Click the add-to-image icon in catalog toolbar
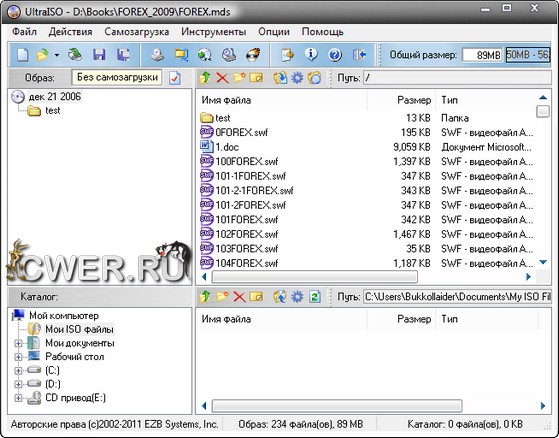 [280, 297]
